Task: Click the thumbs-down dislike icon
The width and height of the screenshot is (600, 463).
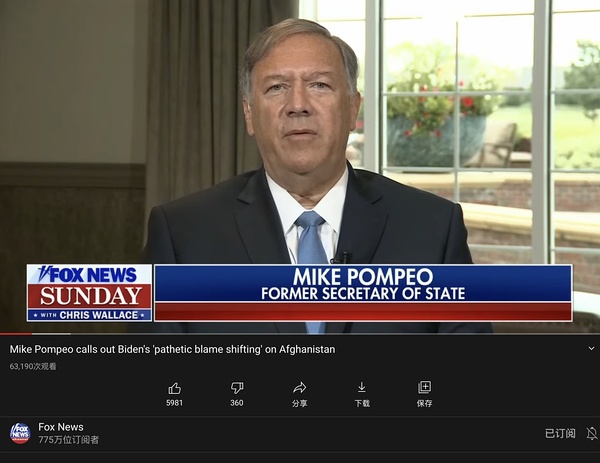Action: click(237, 388)
